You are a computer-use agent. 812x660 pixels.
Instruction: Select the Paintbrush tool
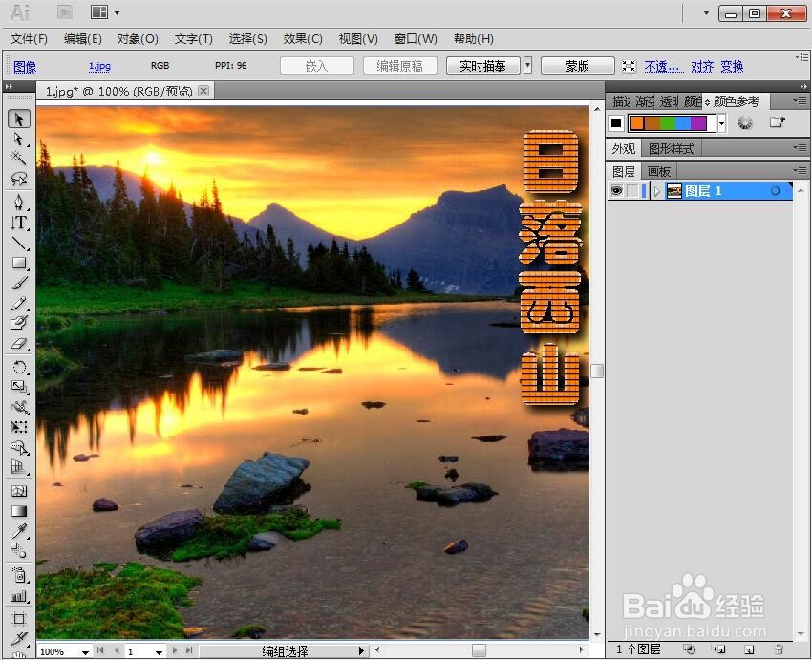19,283
